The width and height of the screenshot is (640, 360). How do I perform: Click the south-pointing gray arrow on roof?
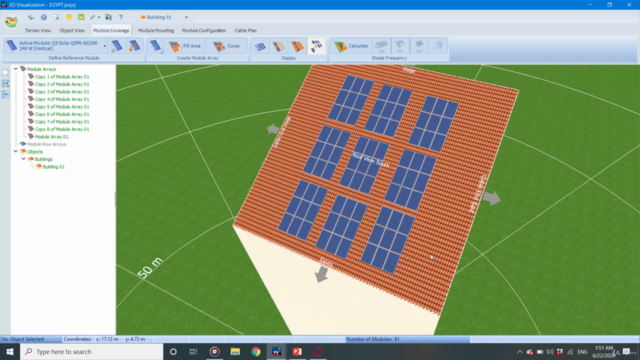tap(322, 274)
